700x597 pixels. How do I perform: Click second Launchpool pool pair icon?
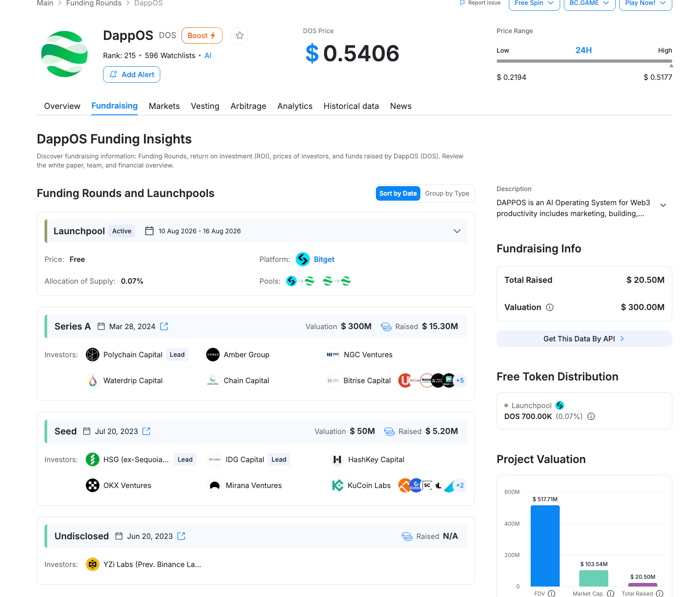click(x=336, y=281)
